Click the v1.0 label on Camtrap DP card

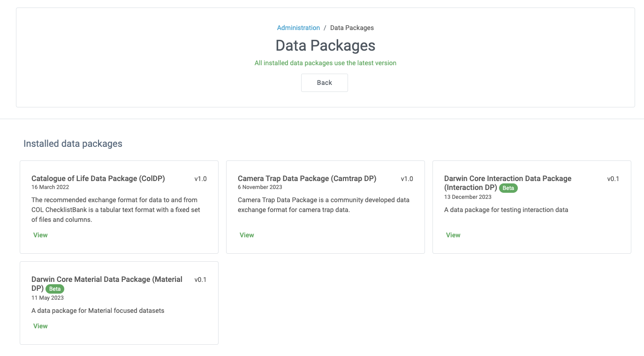(x=407, y=178)
